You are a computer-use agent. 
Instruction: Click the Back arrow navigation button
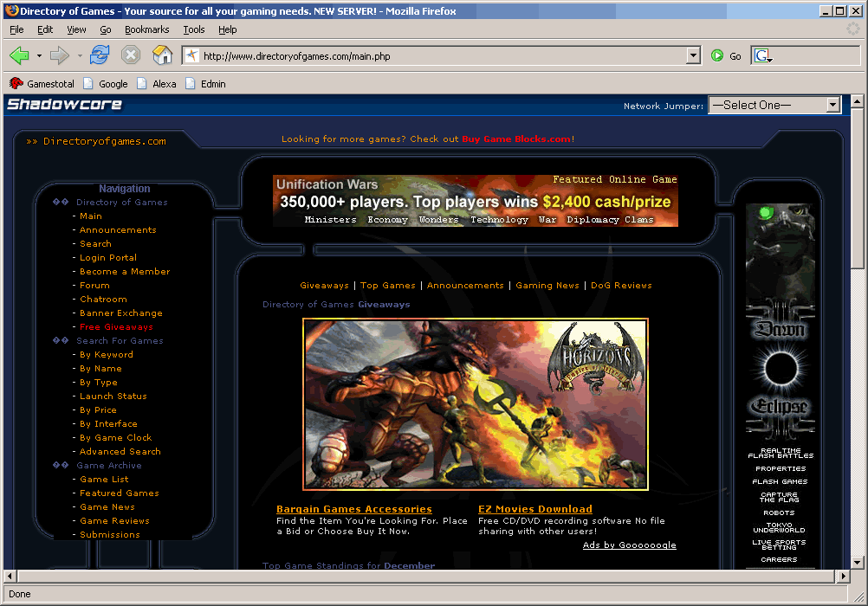click(x=19, y=55)
